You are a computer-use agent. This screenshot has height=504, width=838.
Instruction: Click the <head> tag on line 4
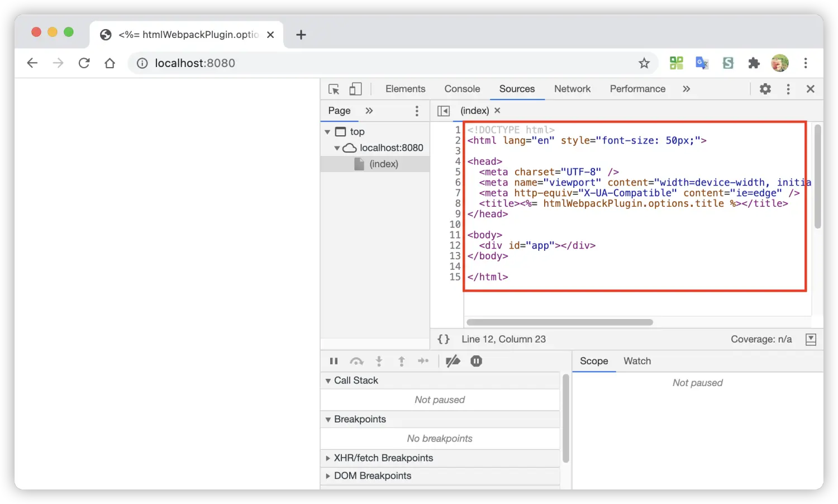click(x=485, y=161)
